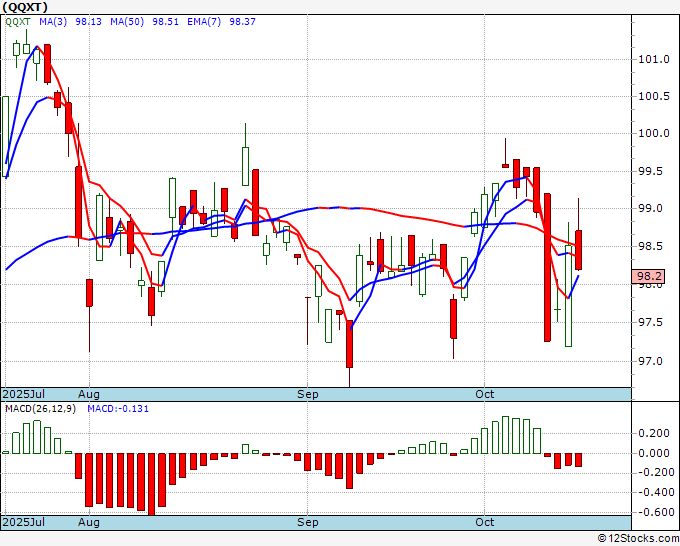Open the 12Stocks.com copyright link
This screenshot has height=546, width=680.
(x=638, y=539)
